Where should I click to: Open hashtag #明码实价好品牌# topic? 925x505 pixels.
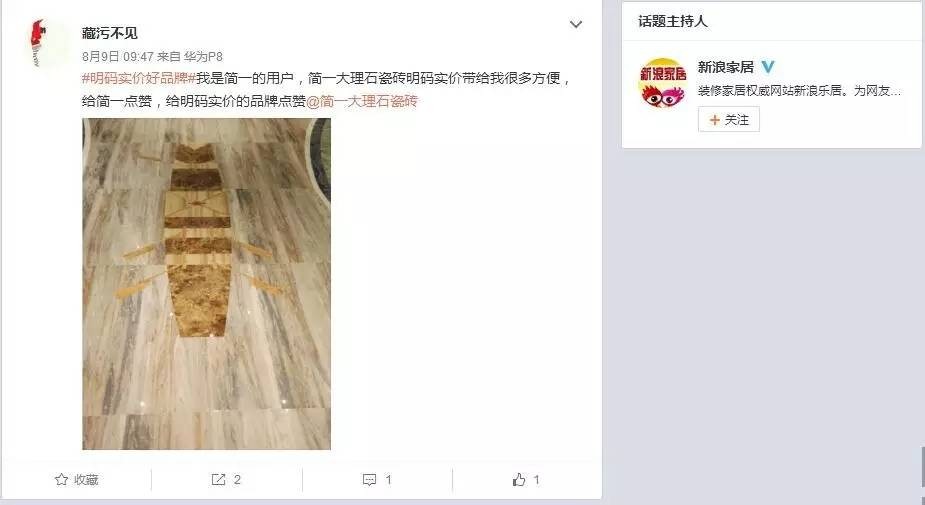click(x=139, y=78)
